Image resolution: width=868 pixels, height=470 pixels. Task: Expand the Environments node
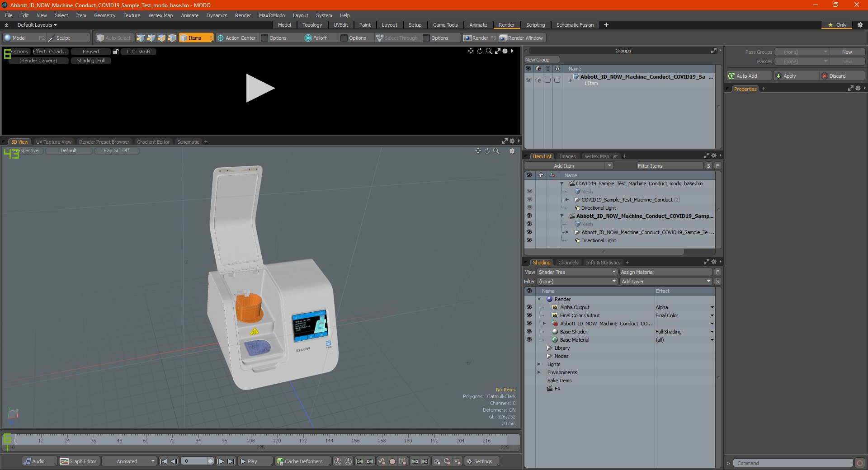point(539,372)
